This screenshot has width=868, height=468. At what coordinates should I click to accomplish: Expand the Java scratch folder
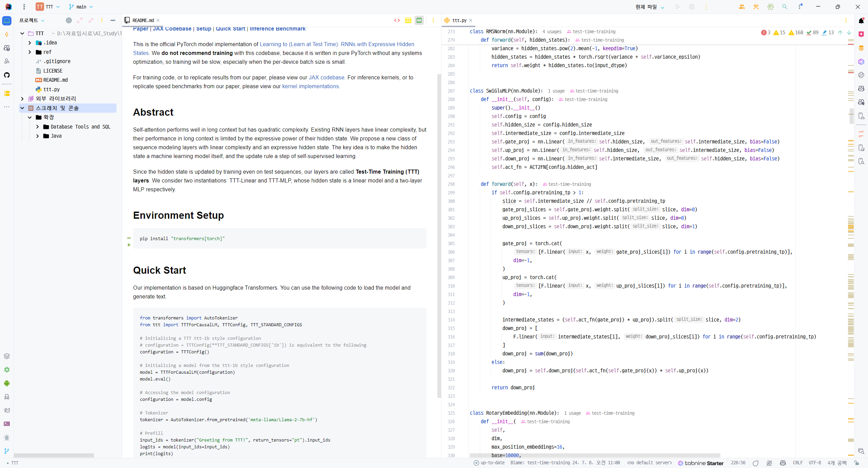tap(38, 136)
